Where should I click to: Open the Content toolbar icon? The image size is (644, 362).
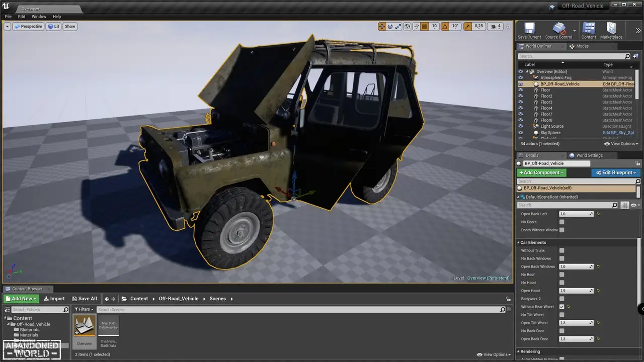click(x=588, y=30)
